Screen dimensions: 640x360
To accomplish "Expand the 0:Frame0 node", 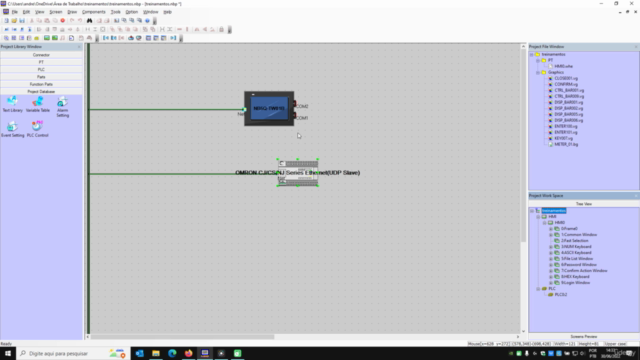I will pos(551,229).
